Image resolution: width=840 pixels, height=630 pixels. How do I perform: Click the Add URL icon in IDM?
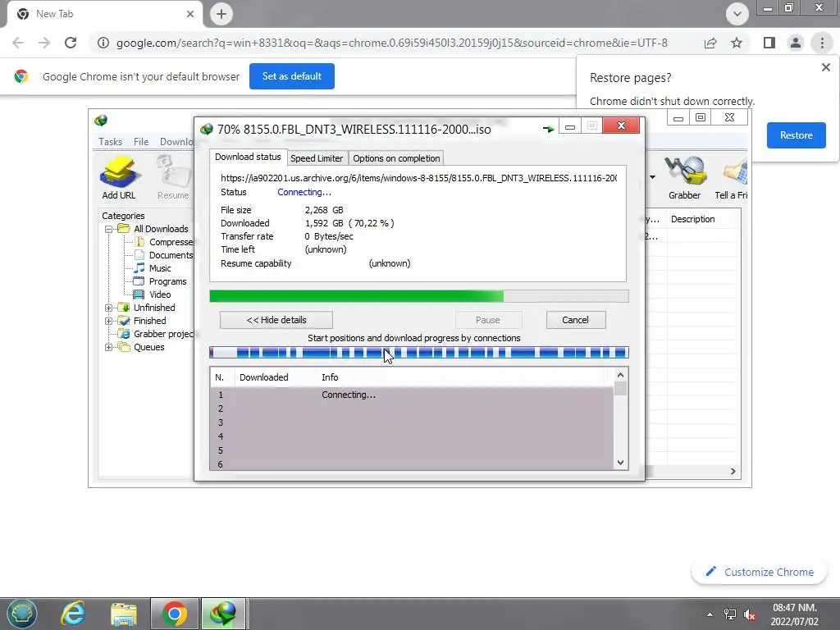[x=118, y=177]
